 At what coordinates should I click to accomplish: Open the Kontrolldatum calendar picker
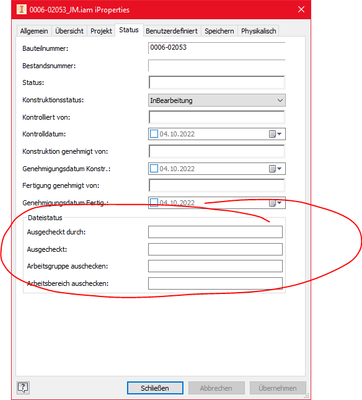275,134
